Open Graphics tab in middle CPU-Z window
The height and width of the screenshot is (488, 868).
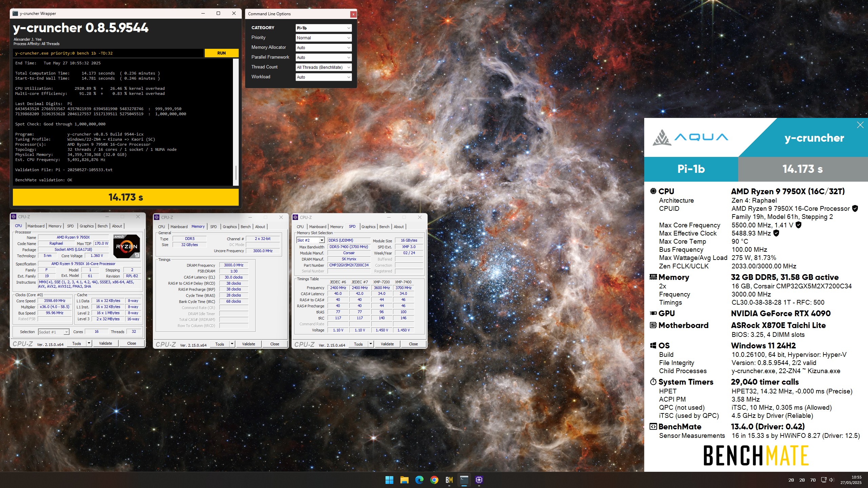tap(230, 227)
